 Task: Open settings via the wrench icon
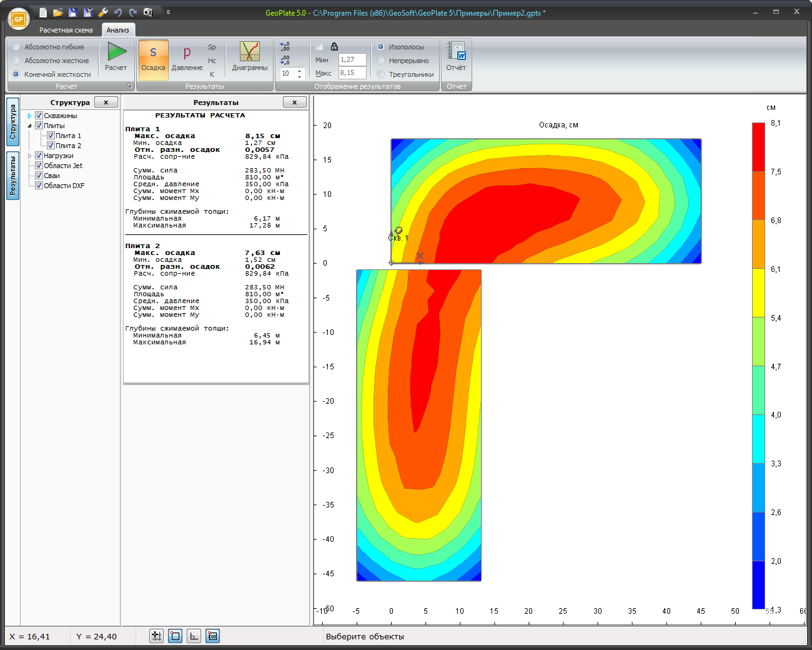tap(103, 12)
